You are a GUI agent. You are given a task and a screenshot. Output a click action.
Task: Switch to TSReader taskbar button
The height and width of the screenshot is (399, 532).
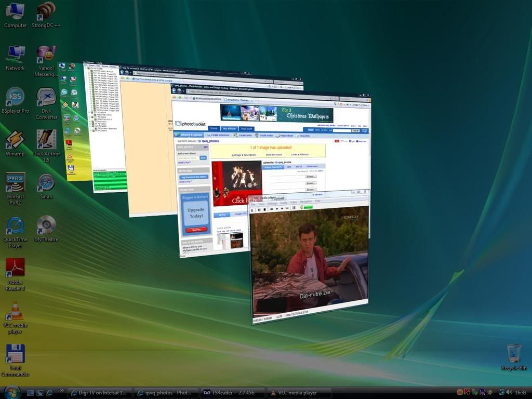click(x=233, y=393)
